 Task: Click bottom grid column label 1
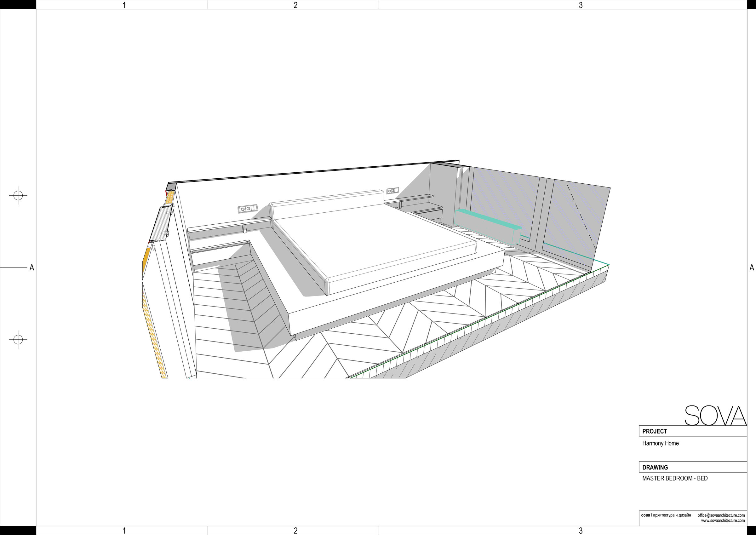(124, 531)
